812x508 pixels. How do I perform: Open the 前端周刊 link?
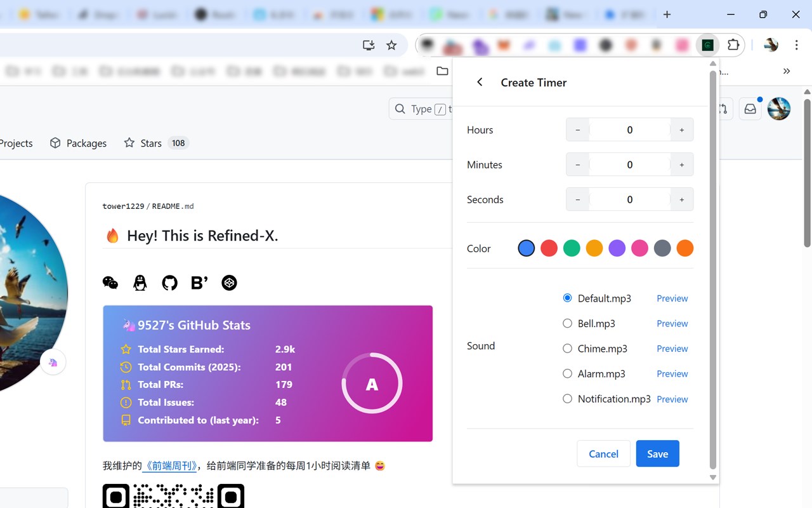171,465
